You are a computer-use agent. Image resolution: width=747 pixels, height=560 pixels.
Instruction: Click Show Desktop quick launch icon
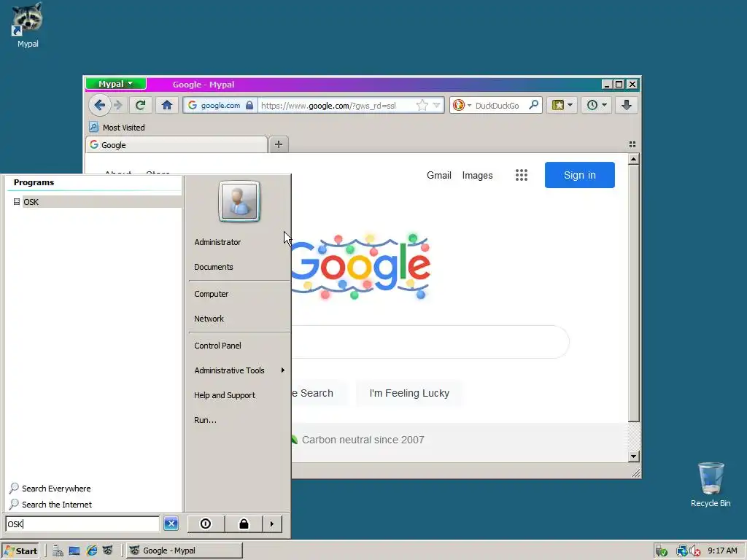click(x=74, y=551)
